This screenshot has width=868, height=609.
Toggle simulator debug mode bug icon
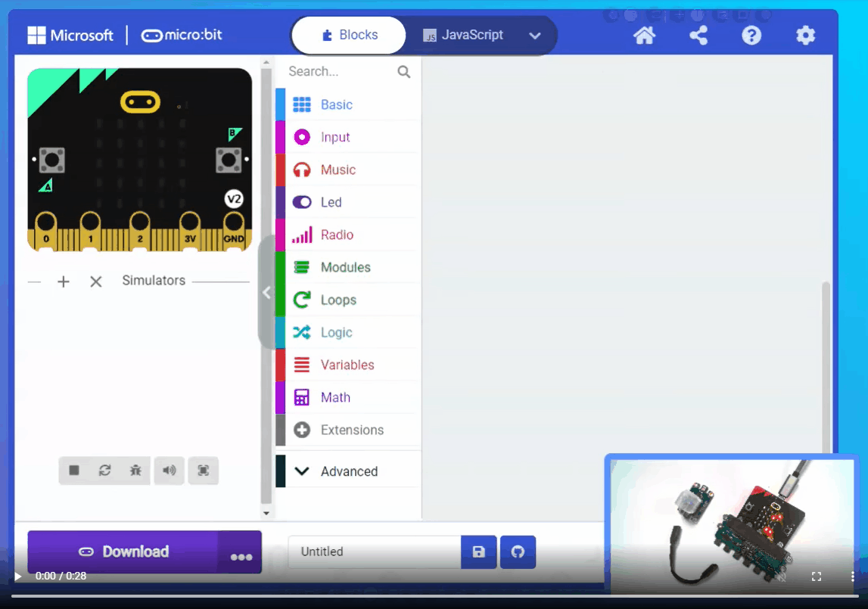point(135,471)
